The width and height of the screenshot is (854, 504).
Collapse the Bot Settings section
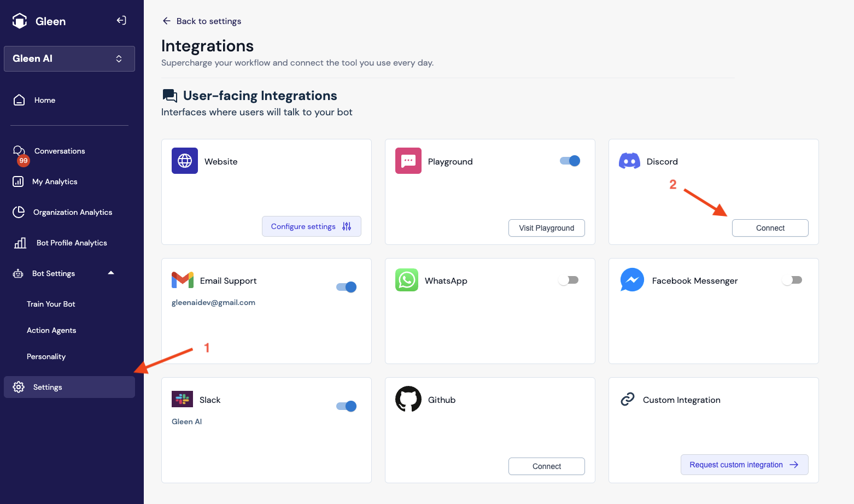(111, 273)
